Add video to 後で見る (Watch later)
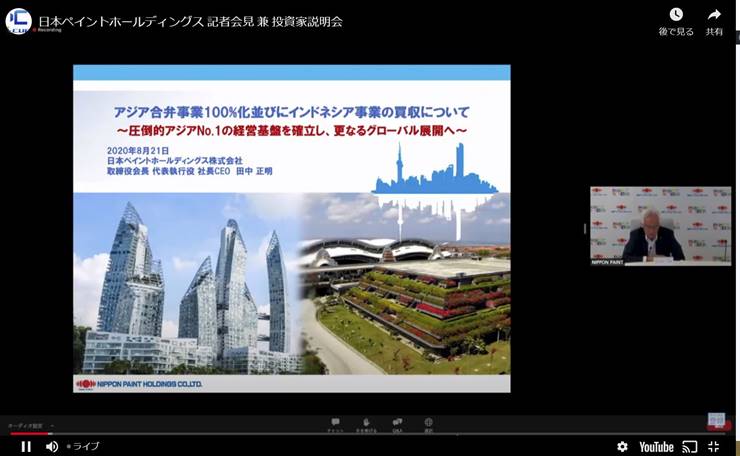740x456 pixels. (676, 22)
